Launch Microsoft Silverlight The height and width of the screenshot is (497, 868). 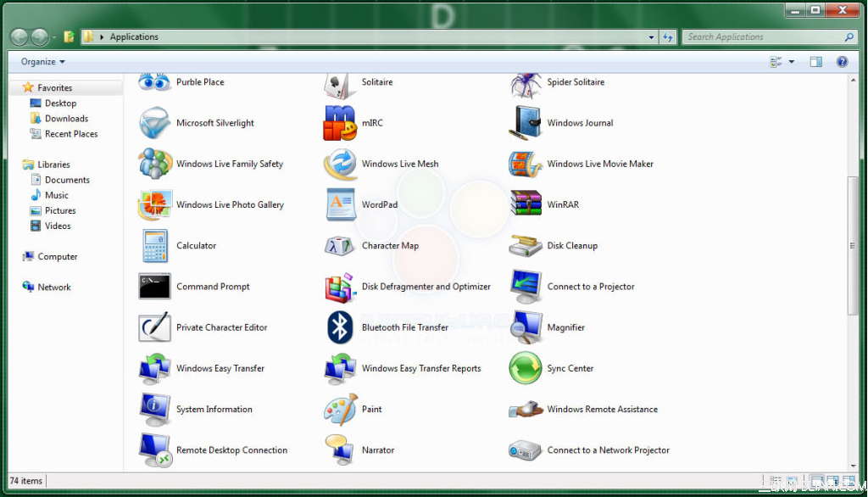[x=216, y=123]
